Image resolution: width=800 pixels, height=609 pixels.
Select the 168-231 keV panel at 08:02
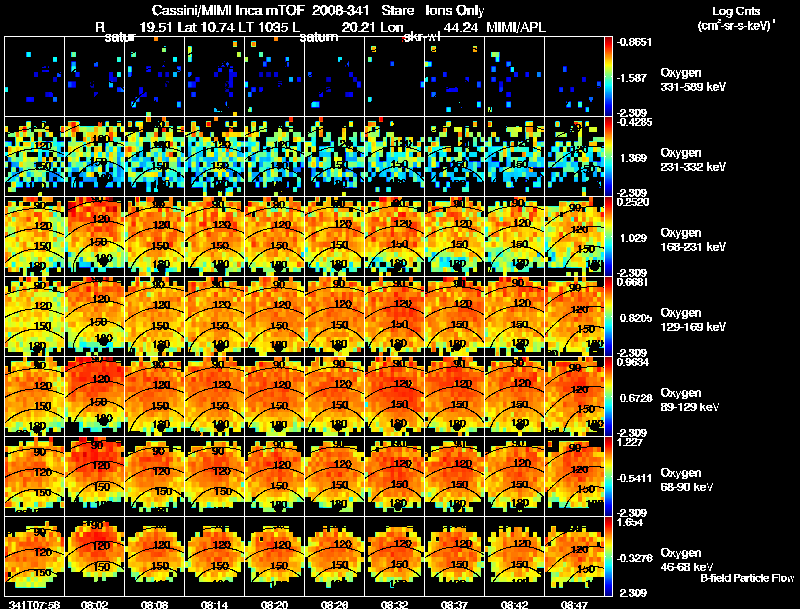(94, 237)
